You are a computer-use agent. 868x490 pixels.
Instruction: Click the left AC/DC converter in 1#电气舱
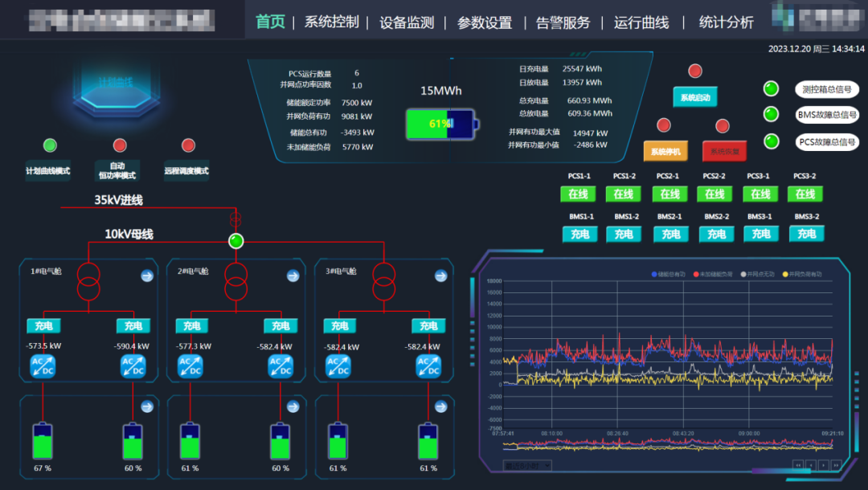(43, 366)
